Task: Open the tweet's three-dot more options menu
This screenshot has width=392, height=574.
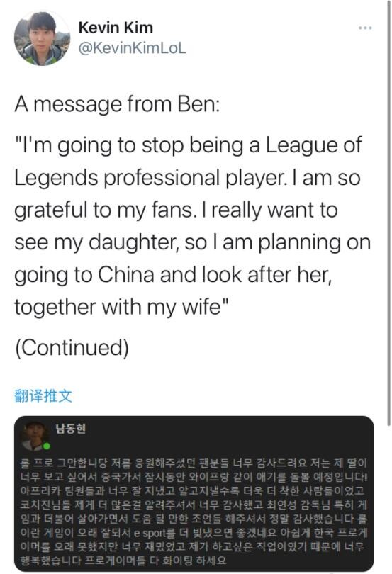Action: coord(365,28)
